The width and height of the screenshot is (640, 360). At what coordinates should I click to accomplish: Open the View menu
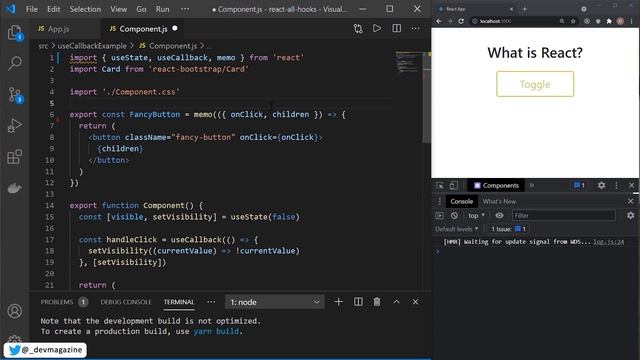tap(118, 9)
